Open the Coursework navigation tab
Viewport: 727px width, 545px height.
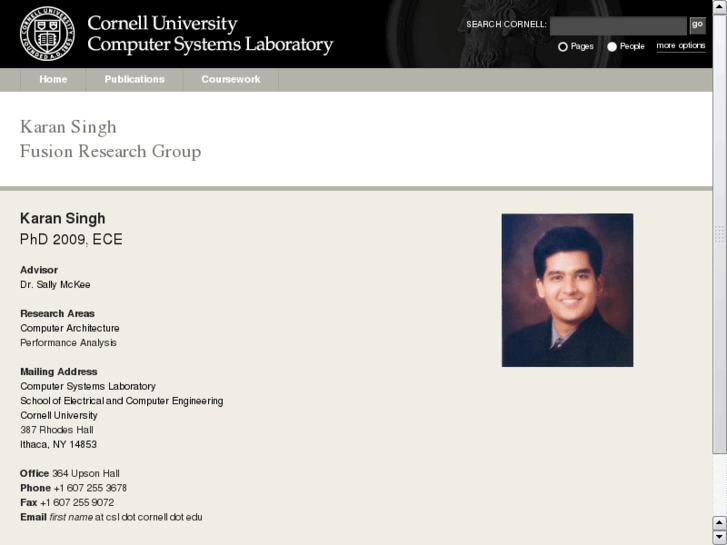coord(231,79)
